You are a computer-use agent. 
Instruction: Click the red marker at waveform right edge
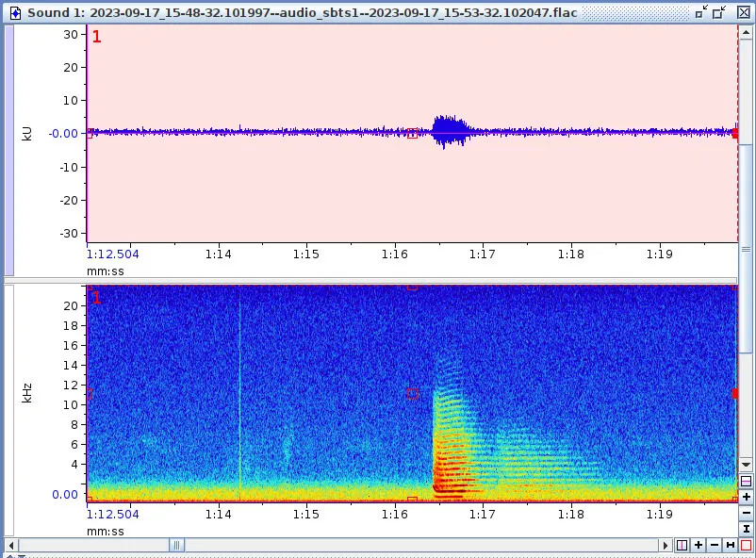[x=735, y=133]
